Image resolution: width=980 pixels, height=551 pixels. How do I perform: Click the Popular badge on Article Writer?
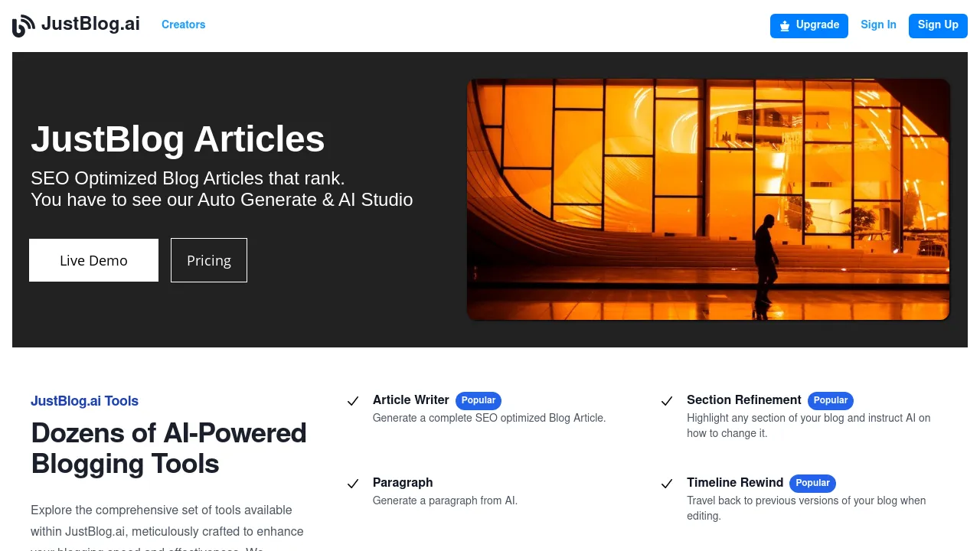478,400
